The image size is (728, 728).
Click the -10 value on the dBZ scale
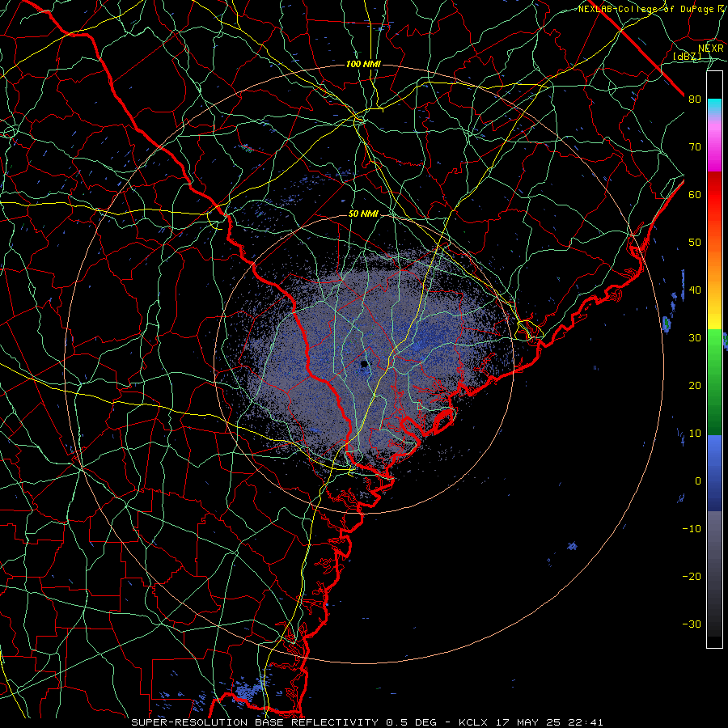click(692, 529)
